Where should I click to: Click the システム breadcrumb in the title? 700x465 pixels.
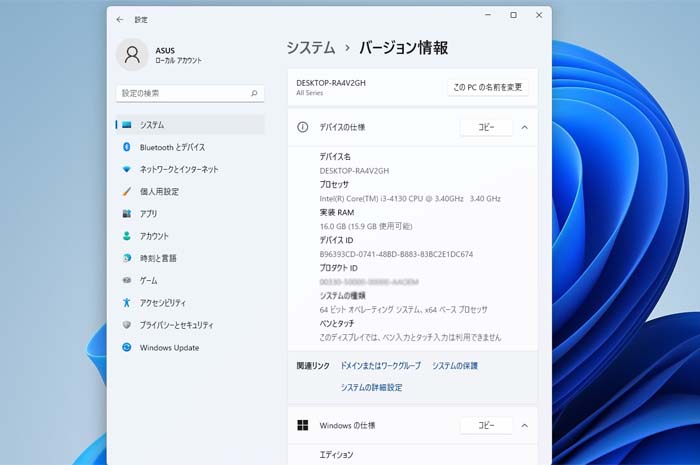311,48
